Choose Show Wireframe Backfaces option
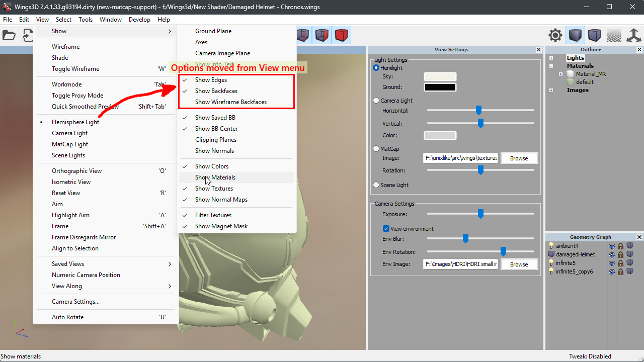This screenshot has height=362, width=644. click(236, 102)
